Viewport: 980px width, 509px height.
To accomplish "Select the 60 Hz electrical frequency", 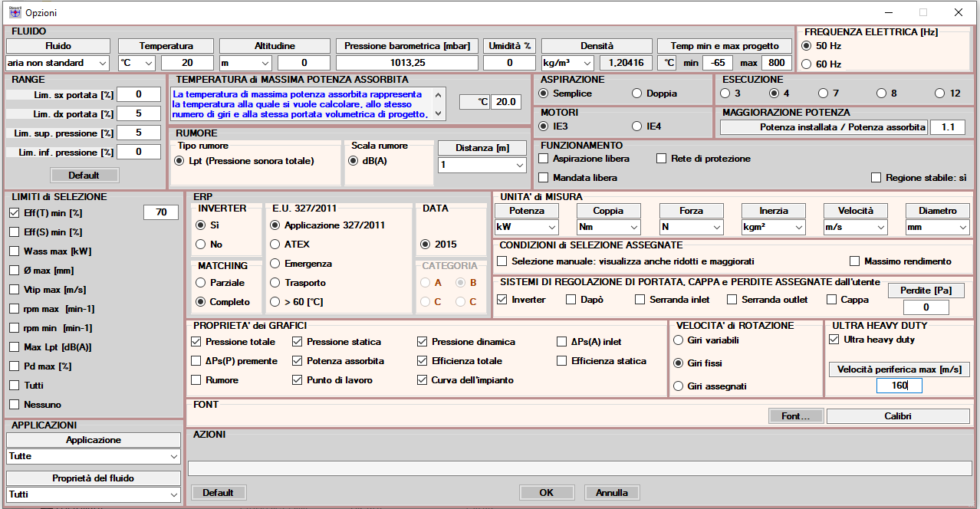I will 805,64.
